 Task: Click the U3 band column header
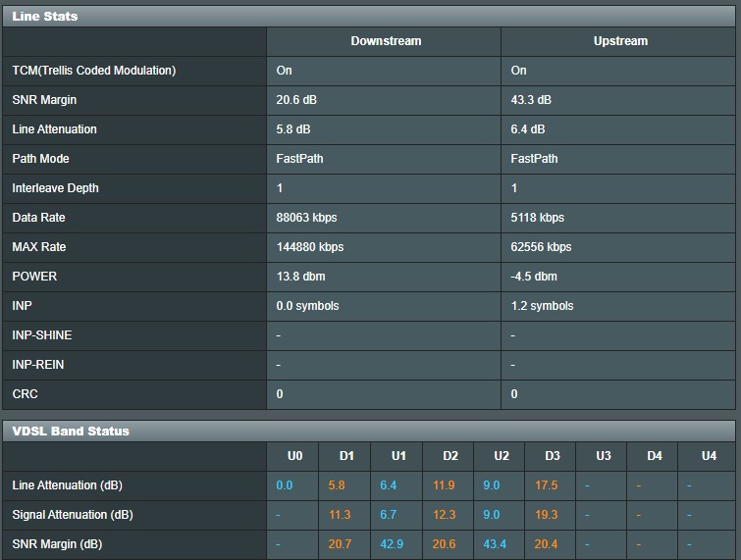pyautogui.click(x=603, y=456)
